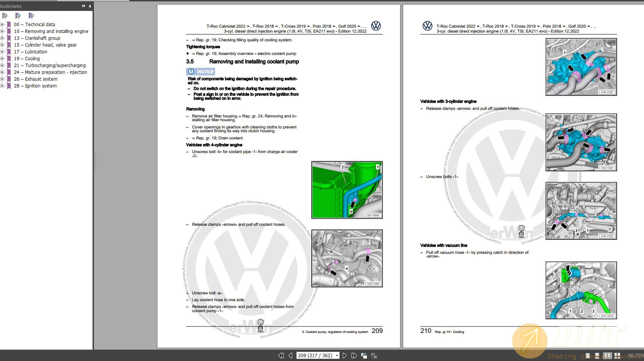Expand the 19 – Cooling bookmark
The width and height of the screenshot is (644, 361).
[2, 59]
